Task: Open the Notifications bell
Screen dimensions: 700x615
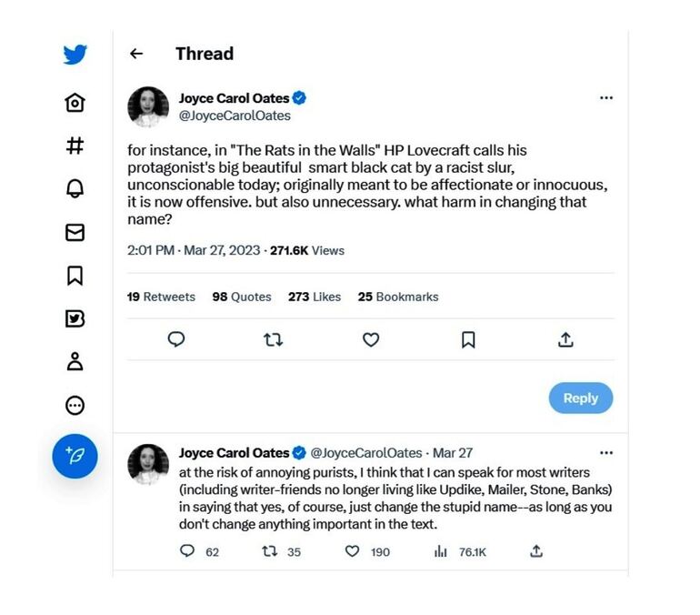Action: click(75, 188)
